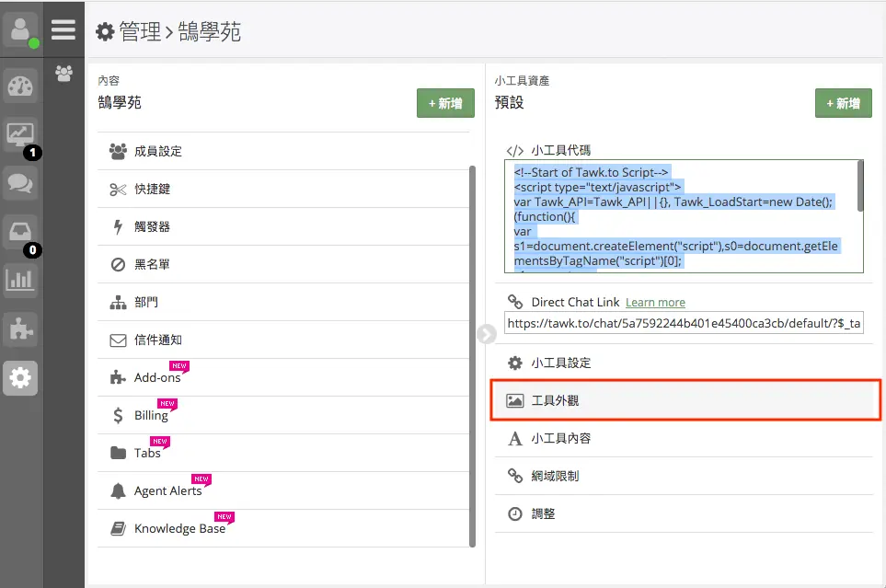This screenshot has width=886, height=588.
Task: Click the link icon beside Direct Chat Link
Action: pos(514,301)
